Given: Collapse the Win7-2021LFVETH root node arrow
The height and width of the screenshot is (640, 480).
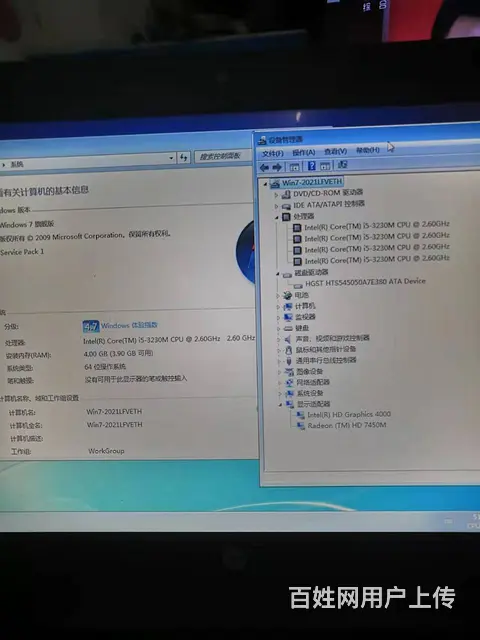Looking at the screenshot, I should pos(265,184).
